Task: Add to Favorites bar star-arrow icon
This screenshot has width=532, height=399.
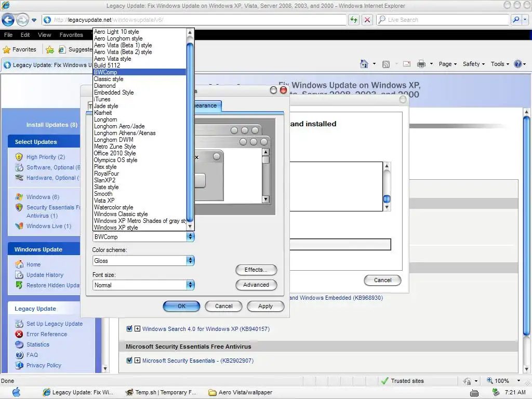Action: (x=50, y=49)
